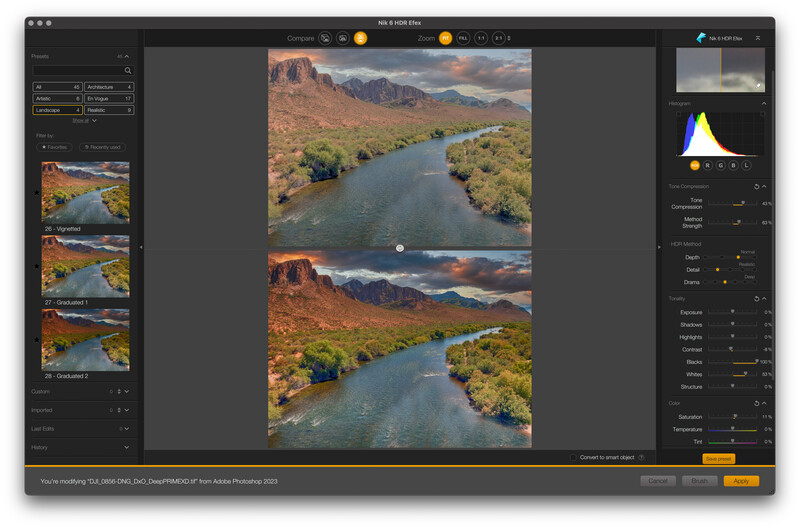Screen dimensions: 800x528
Task: Apply the 28 - Graduated 2 preset
Action: click(x=85, y=340)
